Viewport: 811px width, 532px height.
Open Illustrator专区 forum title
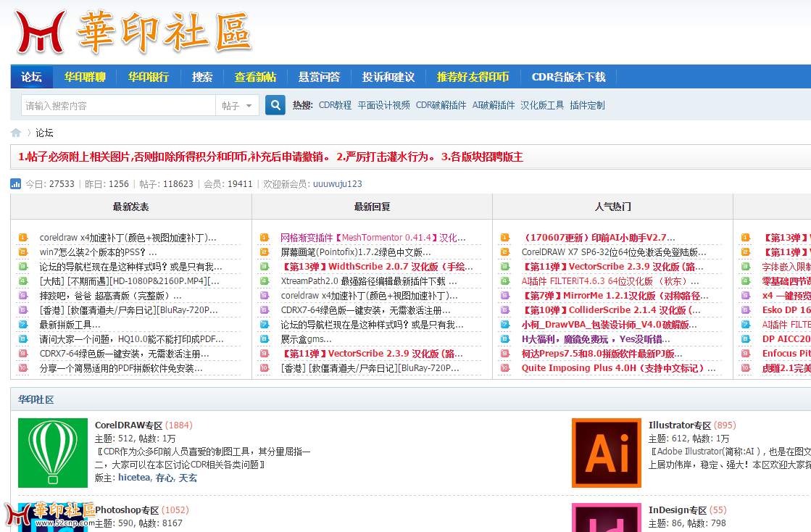tap(680, 425)
